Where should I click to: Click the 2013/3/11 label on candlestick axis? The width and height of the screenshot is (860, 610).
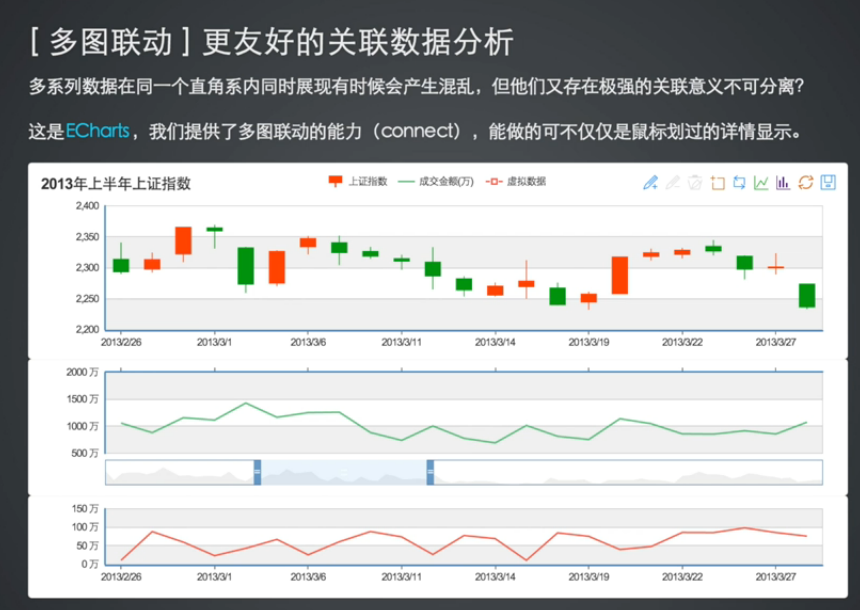click(401, 342)
